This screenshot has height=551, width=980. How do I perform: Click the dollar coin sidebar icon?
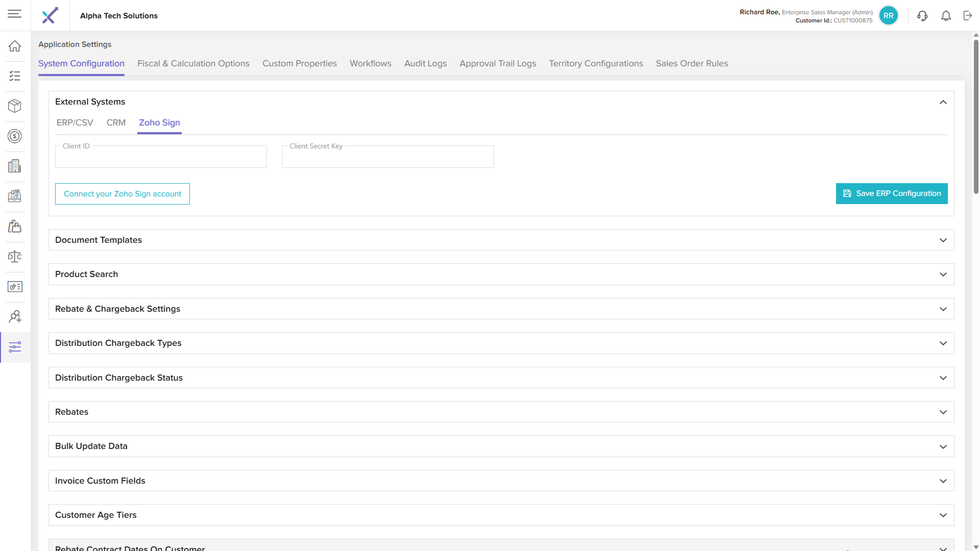pos(15,136)
